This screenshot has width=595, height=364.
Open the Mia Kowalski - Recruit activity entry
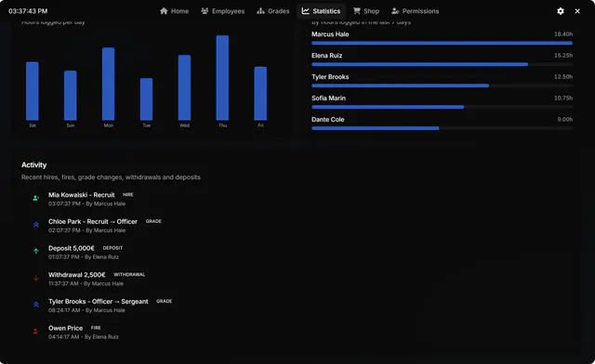click(81, 195)
